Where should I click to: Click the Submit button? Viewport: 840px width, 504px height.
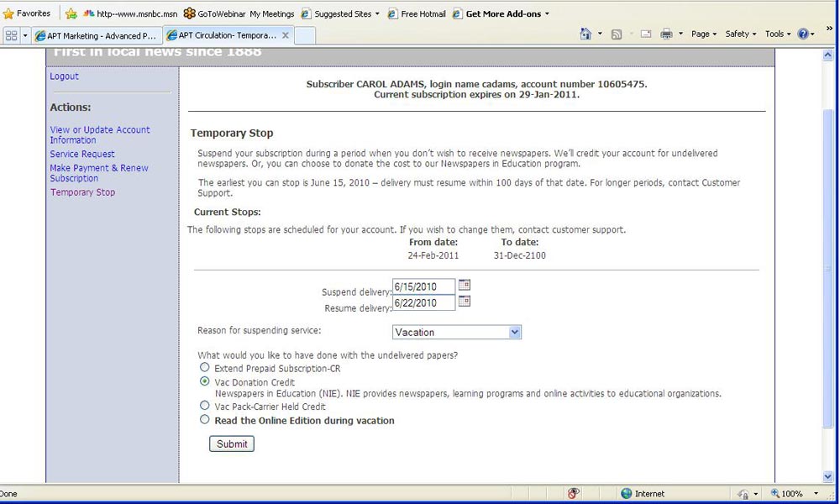(x=232, y=444)
